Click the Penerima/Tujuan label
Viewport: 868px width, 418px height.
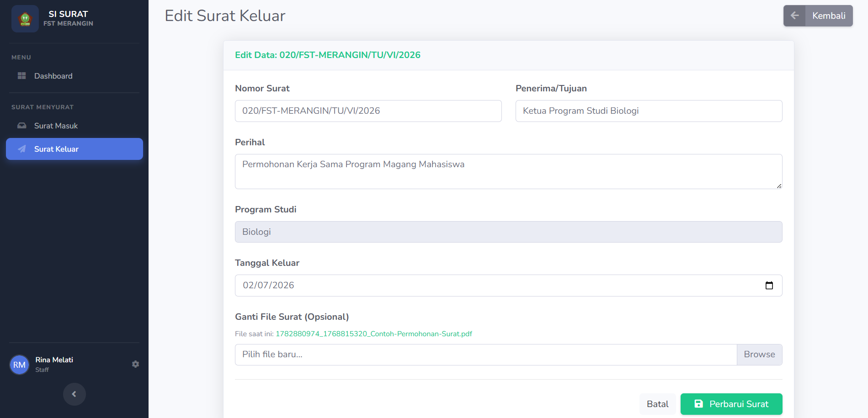551,88
